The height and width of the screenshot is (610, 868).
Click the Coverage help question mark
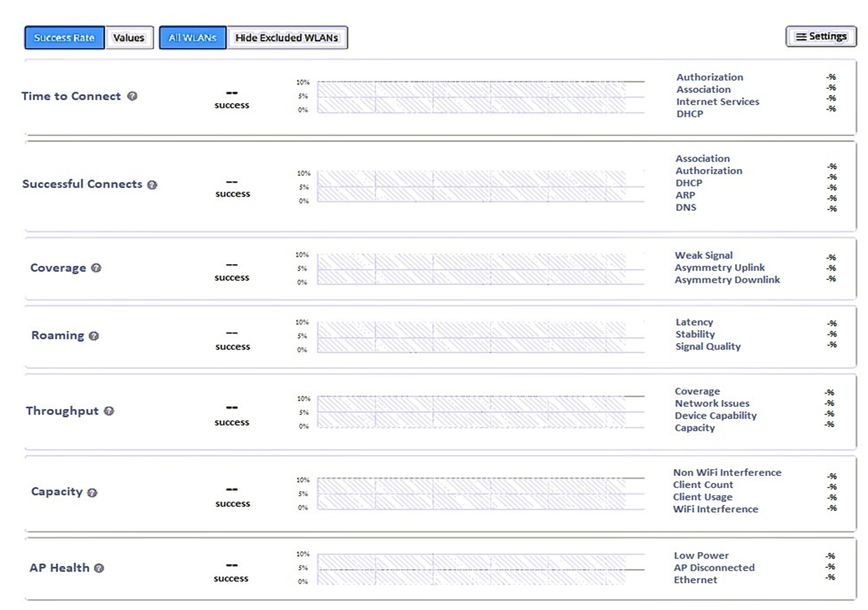coord(96,268)
